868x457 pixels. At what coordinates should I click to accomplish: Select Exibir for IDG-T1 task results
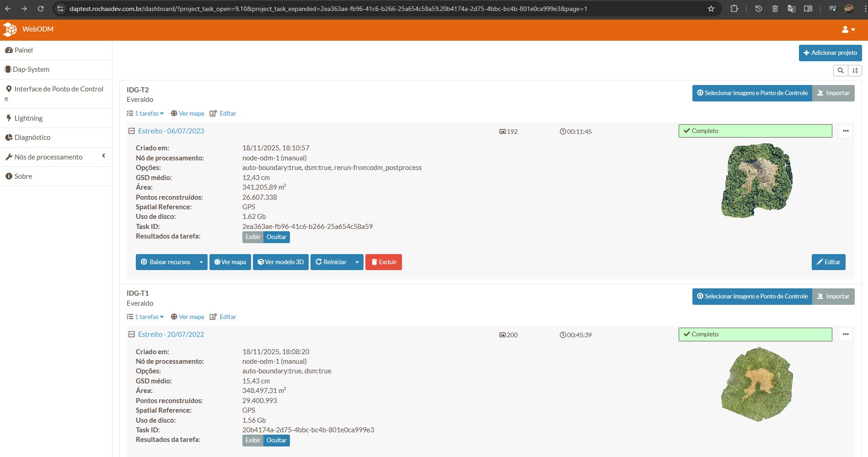[x=252, y=441]
